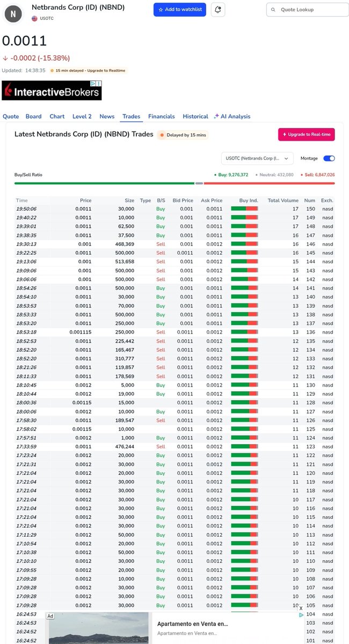Click the green buy portion of Buy/Sell Ratio bar
The width and height of the screenshot is (349, 644).
coord(104,183)
